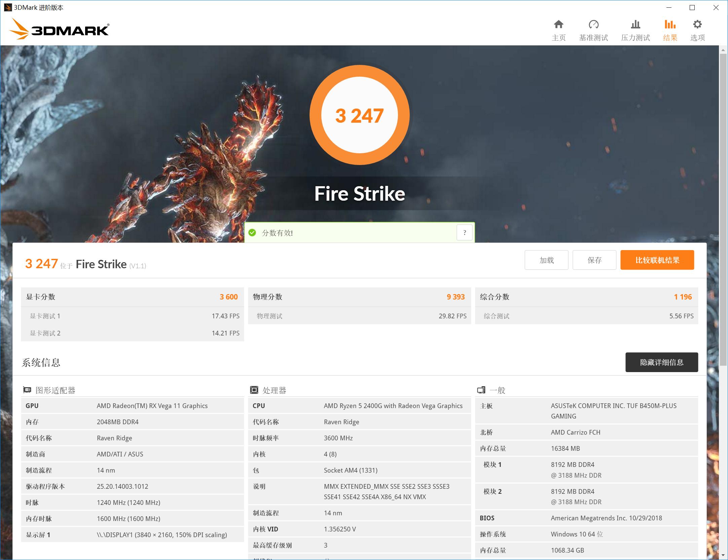This screenshot has height=560, width=728.
Task: Click the green valid-score checkmark icon
Action: point(253,233)
